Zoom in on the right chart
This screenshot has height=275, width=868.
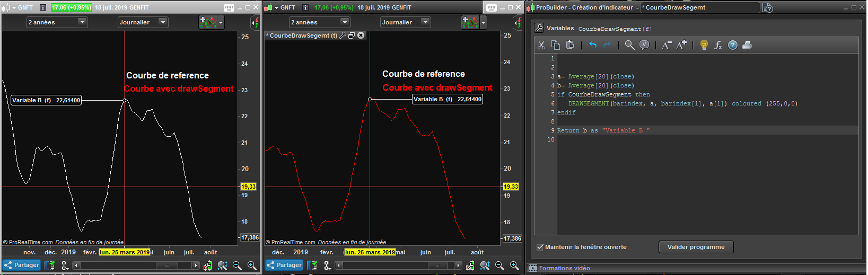click(x=514, y=265)
